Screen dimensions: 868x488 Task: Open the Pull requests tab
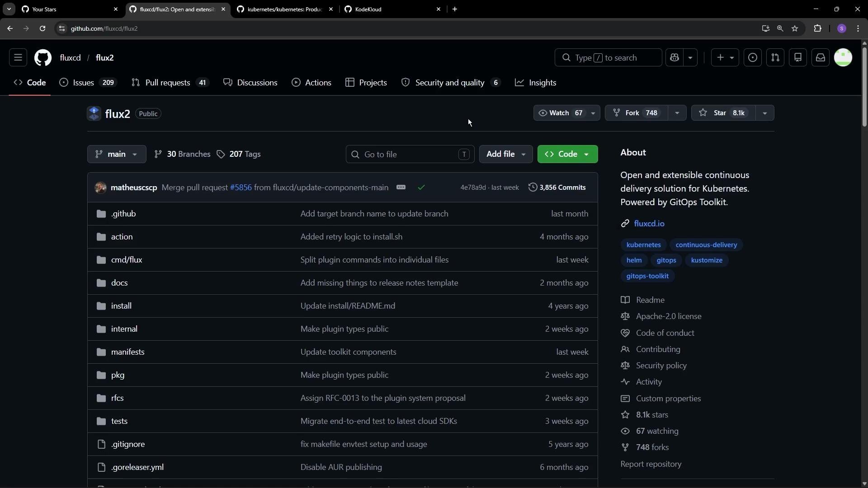click(170, 83)
